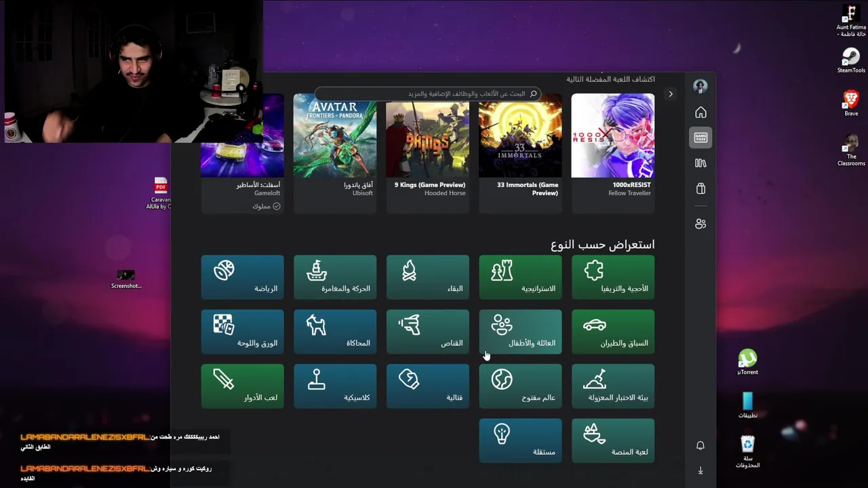This screenshot has width=868, height=488.
Task: Open the notifications bell icon
Action: point(701,445)
